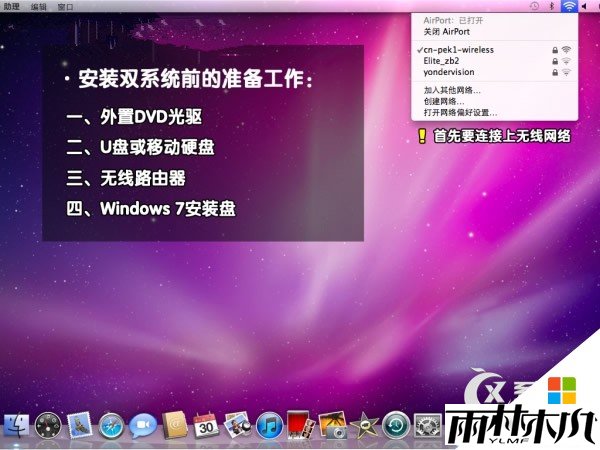Connect to yondervision network

coord(494,72)
